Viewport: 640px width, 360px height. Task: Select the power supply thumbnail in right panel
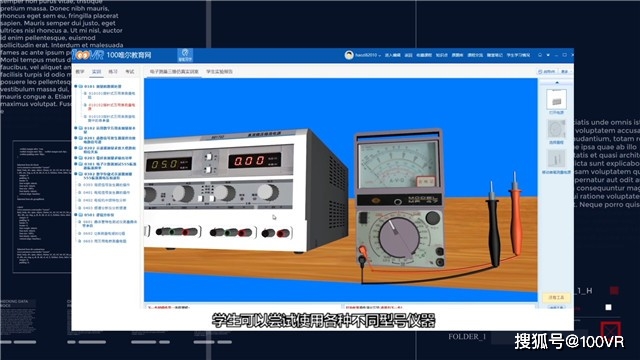pyautogui.click(x=556, y=100)
